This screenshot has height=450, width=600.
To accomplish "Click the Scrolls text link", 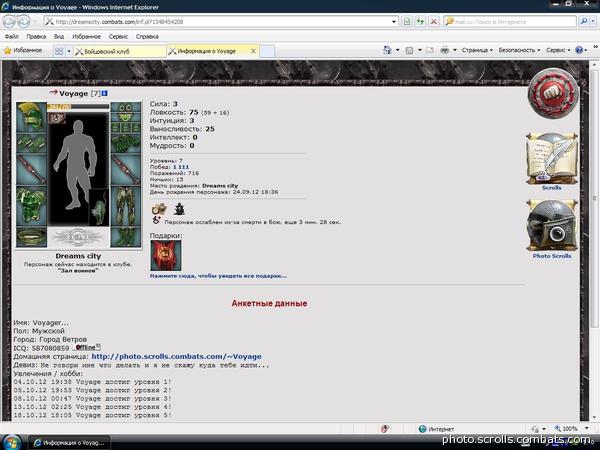I will pyautogui.click(x=551, y=188).
